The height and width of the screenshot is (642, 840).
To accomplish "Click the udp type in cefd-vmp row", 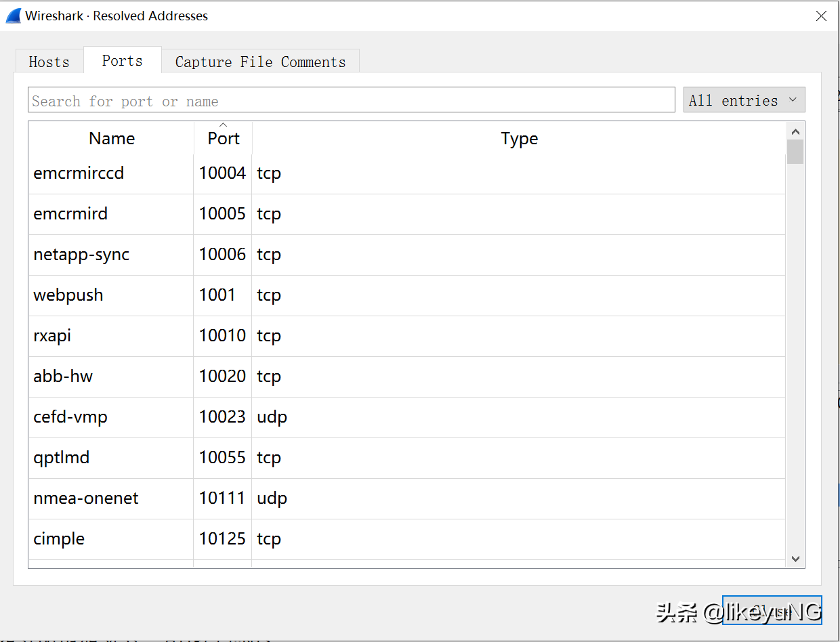I will 272,418.
